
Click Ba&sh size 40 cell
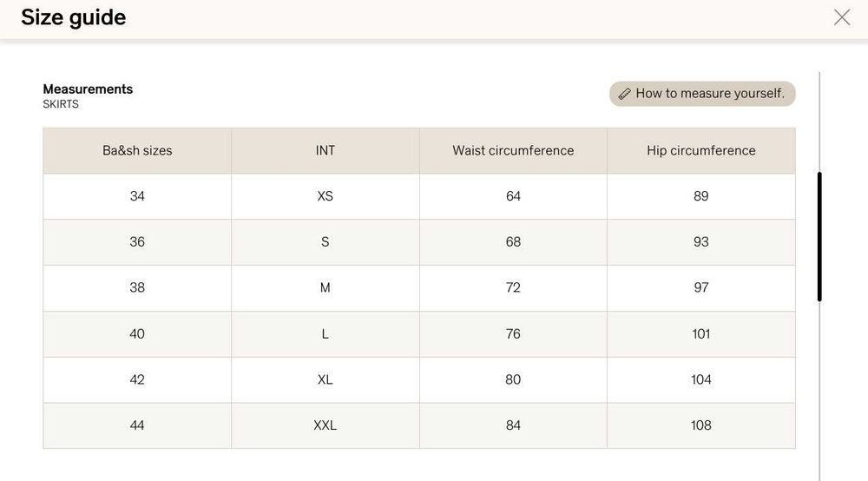coord(137,333)
